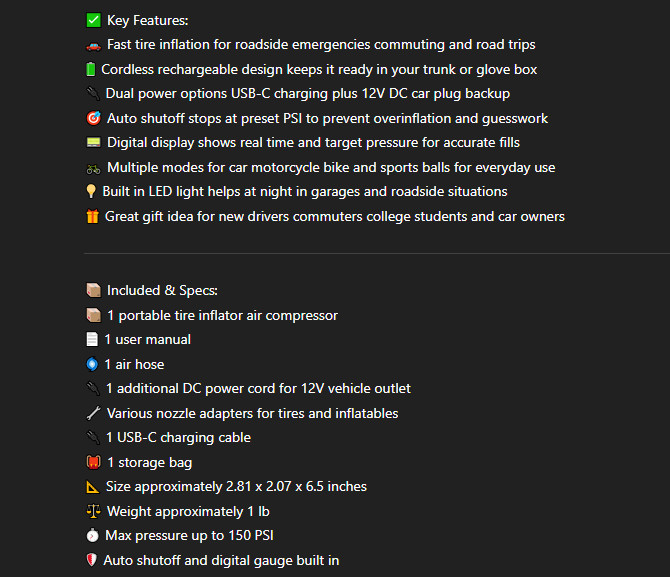Click the stopwatch emoji beside Max pressure
Viewport: 670px width, 577px height.
92,535
